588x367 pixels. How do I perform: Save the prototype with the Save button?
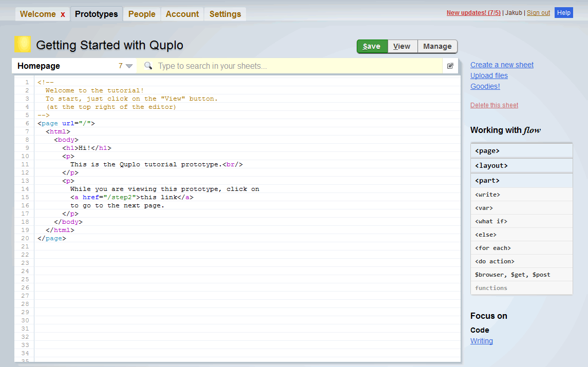click(x=372, y=46)
